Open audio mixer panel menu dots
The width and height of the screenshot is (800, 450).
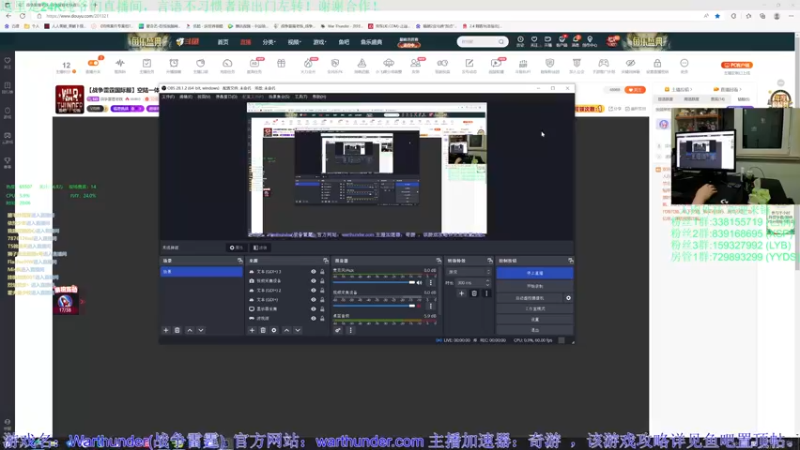click(x=351, y=330)
